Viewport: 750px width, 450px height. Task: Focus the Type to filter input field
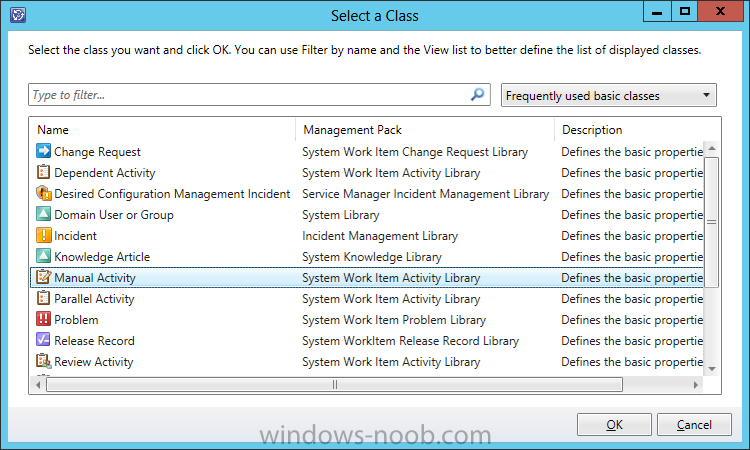[249, 95]
